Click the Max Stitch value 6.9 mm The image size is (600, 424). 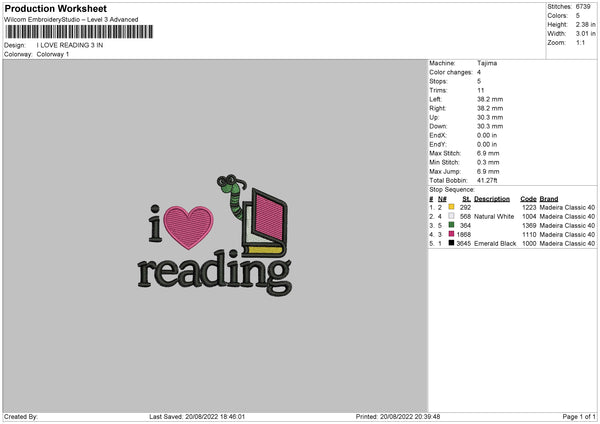488,153
